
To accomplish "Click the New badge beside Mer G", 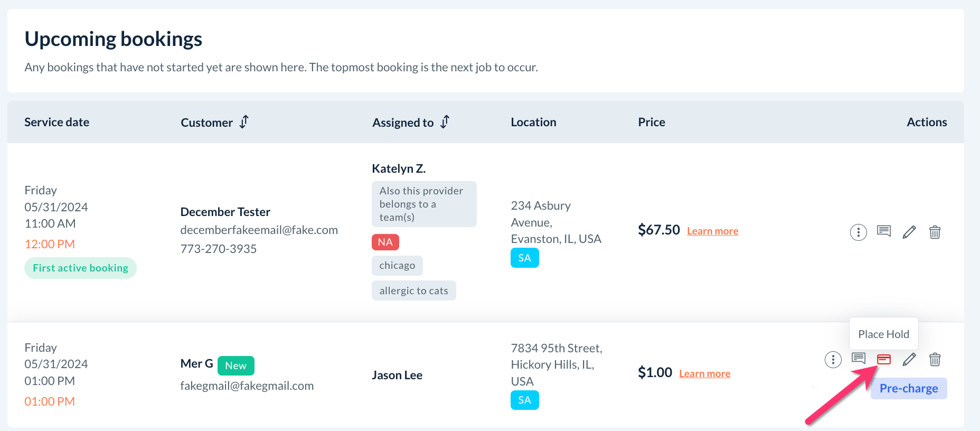I will 235,366.
